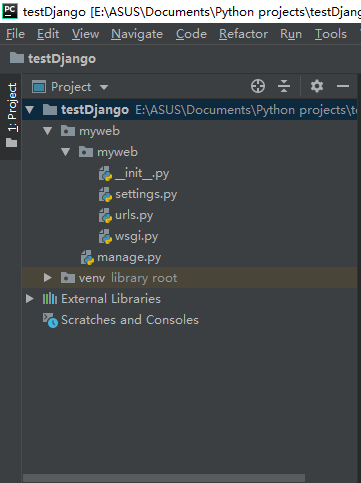Image resolution: width=361 pixels, height=483 pixels.
Task: Click the testDjango root folder icon
Action: point(50,109)
